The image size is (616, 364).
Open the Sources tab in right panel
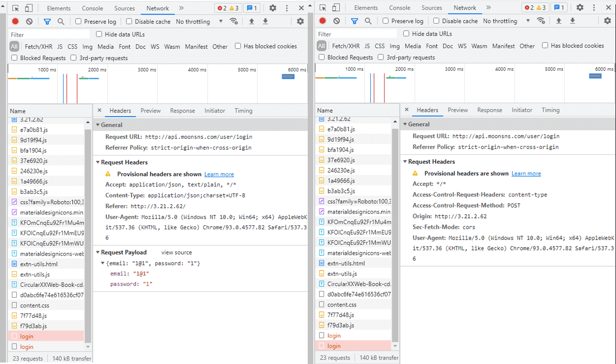(432, 8)
